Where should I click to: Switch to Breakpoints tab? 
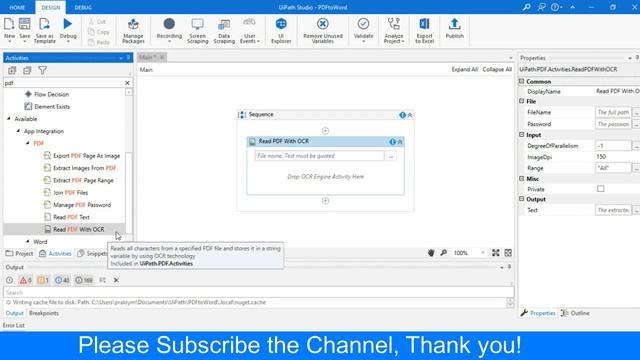click(x=44, y=313)
